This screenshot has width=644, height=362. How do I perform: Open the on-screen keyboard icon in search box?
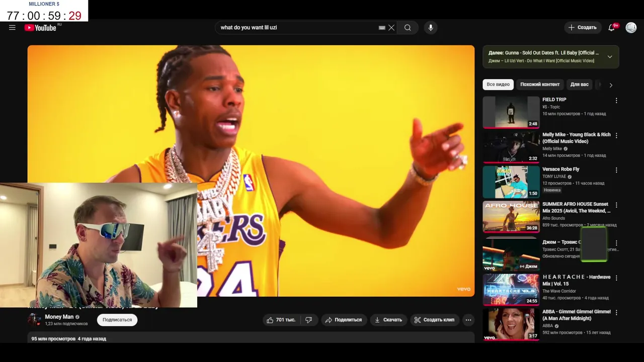tap(382, 28)
